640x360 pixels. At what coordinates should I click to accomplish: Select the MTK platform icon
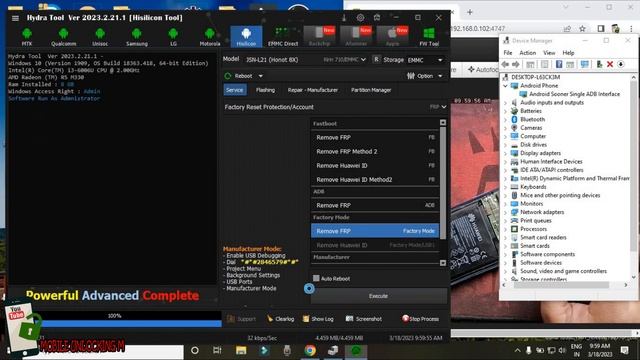27,37
